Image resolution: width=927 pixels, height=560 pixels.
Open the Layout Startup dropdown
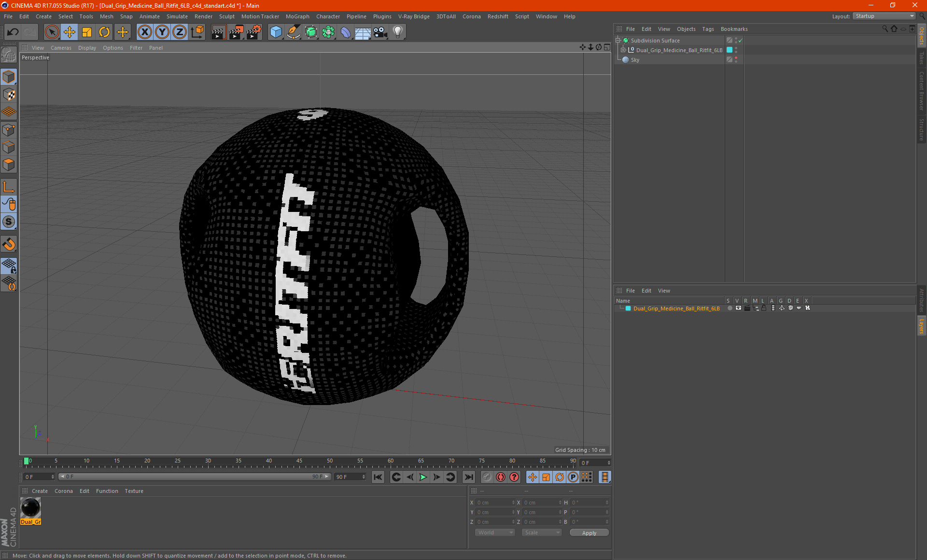[884, 16]
